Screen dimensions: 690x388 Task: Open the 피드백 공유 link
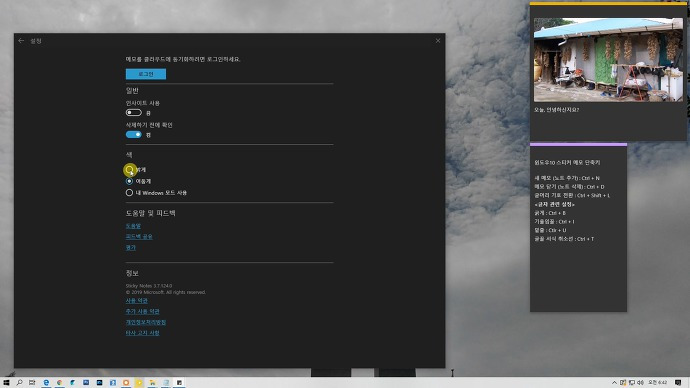click(139, 237)
